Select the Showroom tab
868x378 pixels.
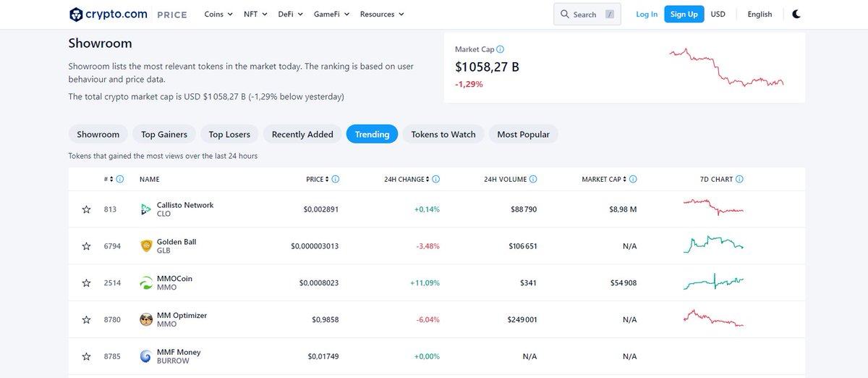98,134
